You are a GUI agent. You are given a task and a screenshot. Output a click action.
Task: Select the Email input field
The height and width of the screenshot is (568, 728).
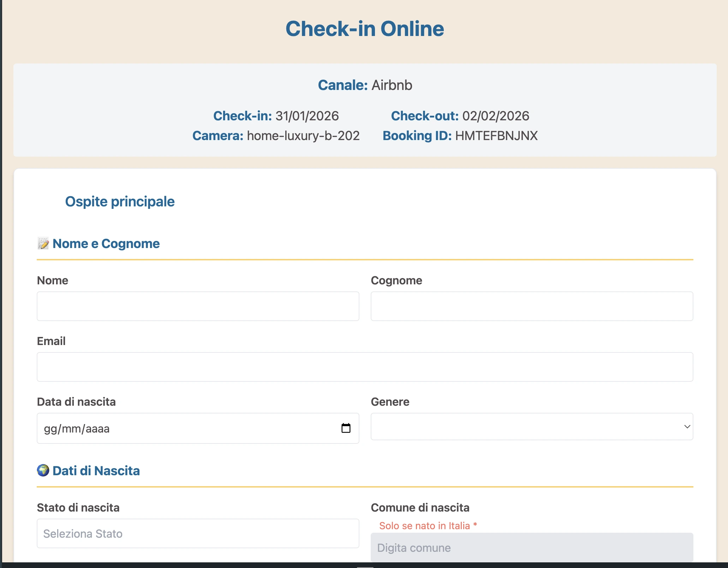coord(365,367)
